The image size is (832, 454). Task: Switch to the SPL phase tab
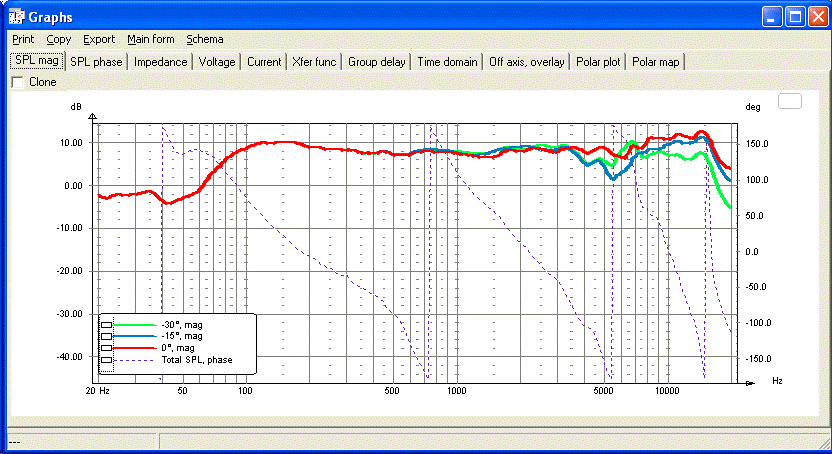(96, 62)
